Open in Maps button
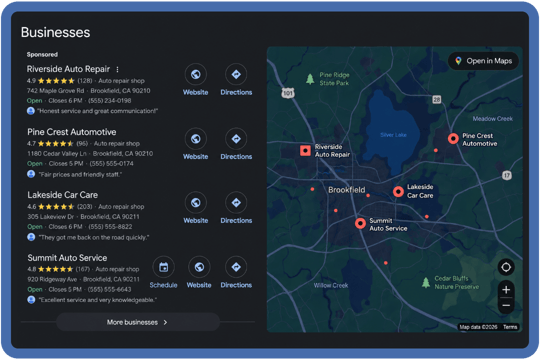Viewport: 540px width, 360px height. click(483, 61)
